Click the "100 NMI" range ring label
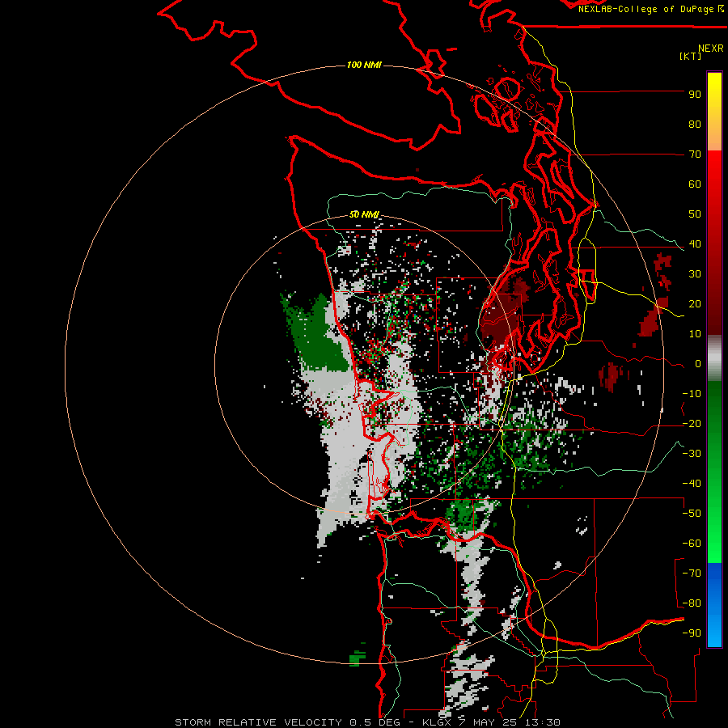 click(x=364, y=65)
